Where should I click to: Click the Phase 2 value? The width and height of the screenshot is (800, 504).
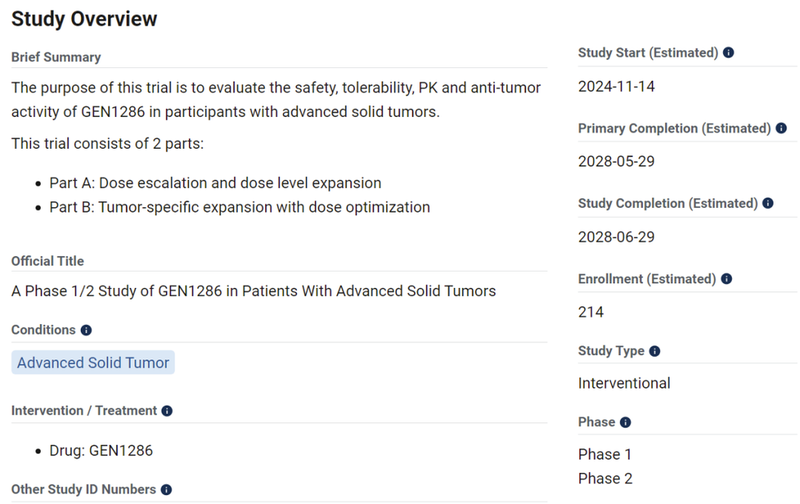[x=605, y=478]
